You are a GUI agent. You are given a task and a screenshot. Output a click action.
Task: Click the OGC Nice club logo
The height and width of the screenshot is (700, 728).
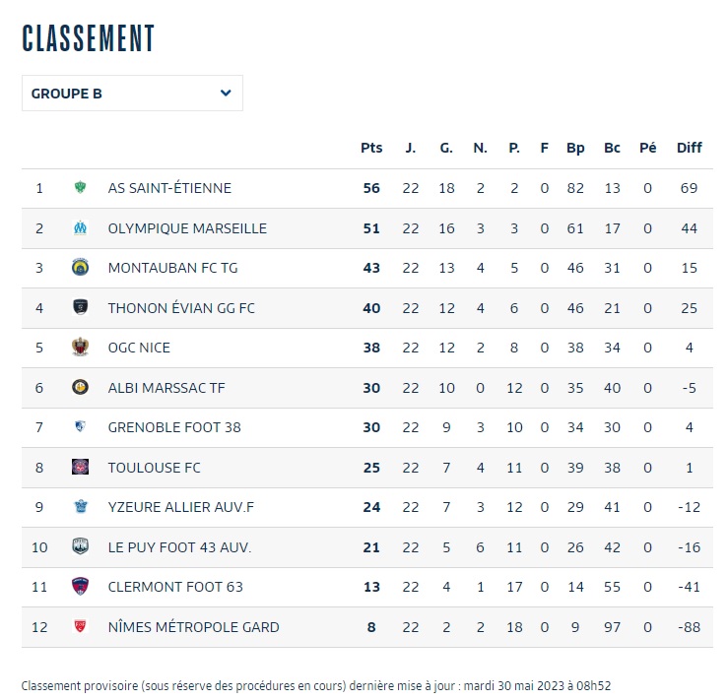click(80, 348)
